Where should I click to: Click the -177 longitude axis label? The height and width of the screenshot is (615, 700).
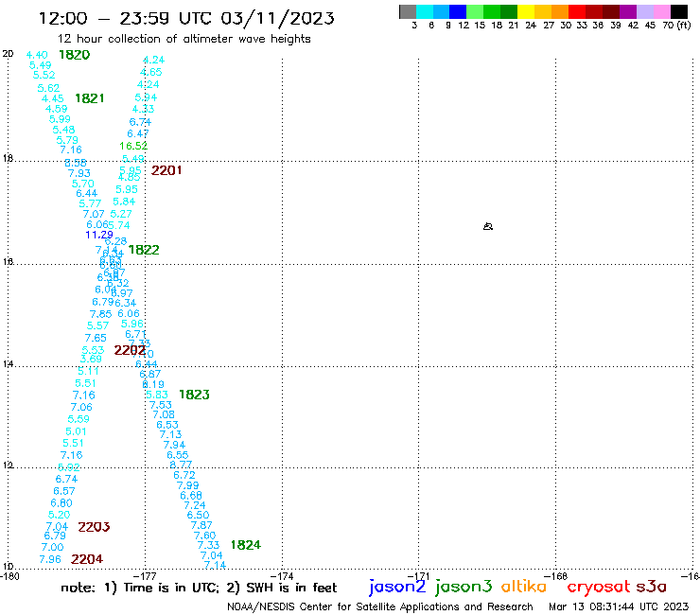(145, 576)
